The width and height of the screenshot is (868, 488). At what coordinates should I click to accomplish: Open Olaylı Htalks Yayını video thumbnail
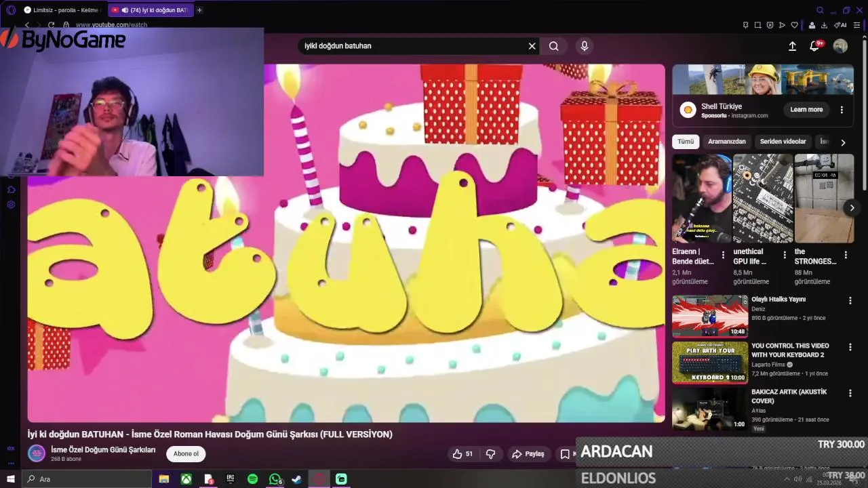click(710, 316)
